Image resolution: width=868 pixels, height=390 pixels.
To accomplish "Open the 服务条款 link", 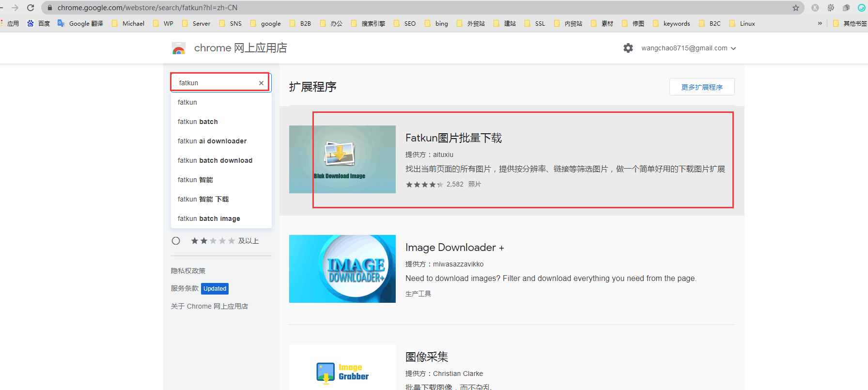I will tap(185, 288).
